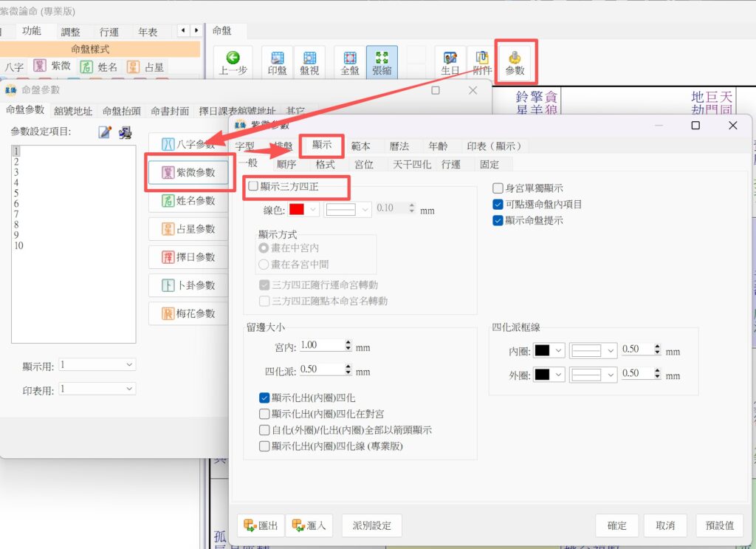
Task: Click the 確定 confirm button
Action: pyautogui.click(x=617, y=525)
